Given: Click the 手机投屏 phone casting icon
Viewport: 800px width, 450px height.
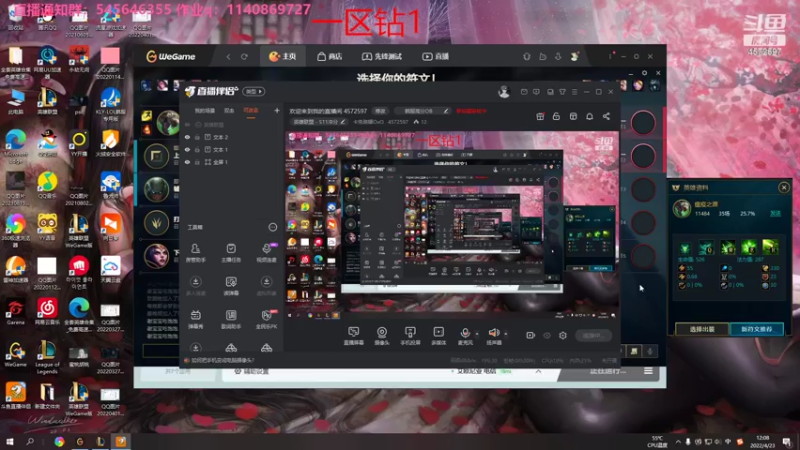Looking at the screenshot, I should 410,336.
